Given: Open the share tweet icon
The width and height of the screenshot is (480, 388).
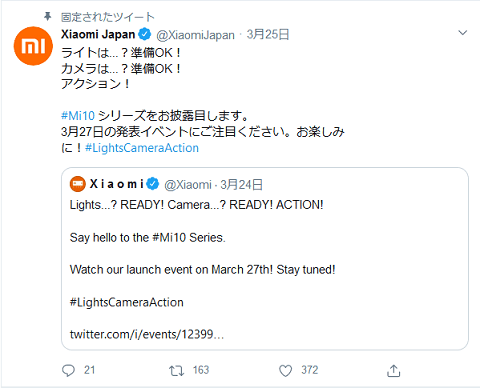Looking at the screenshot, I should click(394, 371).
